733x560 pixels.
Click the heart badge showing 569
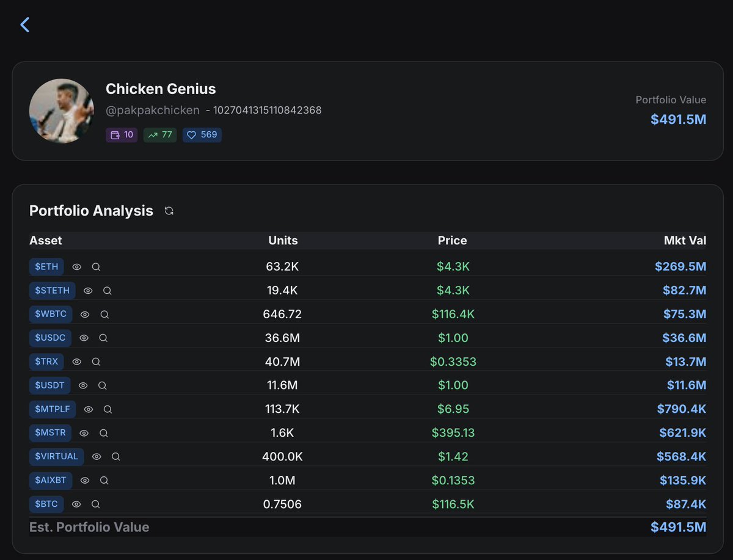[202, 134]
